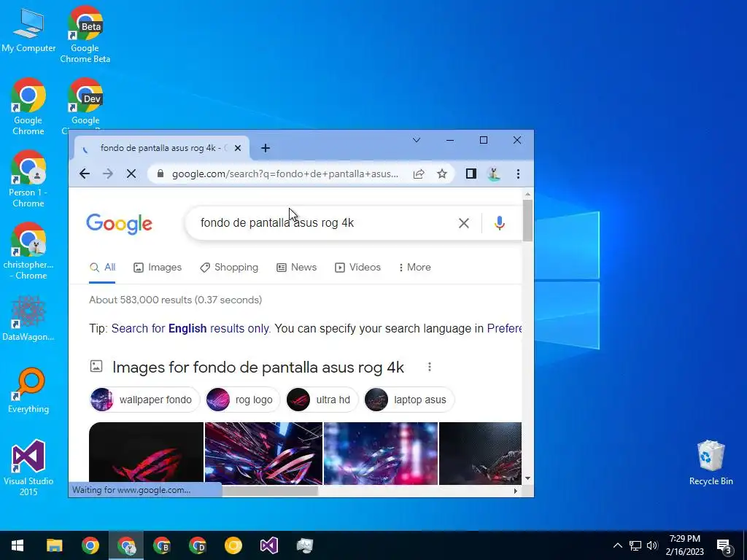This screenshot has width=747, height=560.
Task: Open Person 1 - Chrome shortcut
Action: point(28,179)
